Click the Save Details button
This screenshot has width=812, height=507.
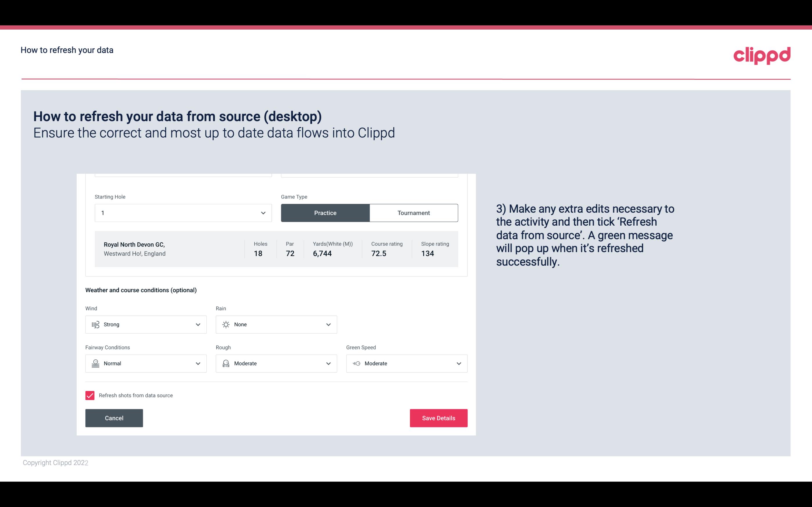(438, 418)
